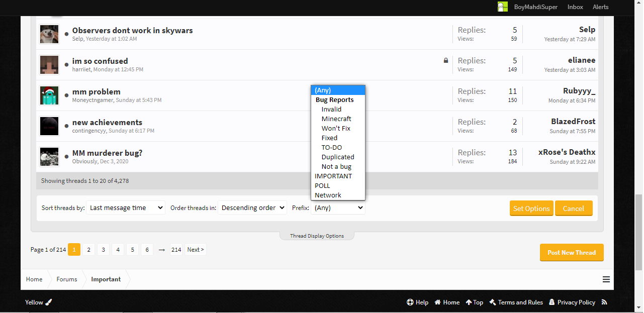
Task: Open Alerts in top bar
Action: 600,7
